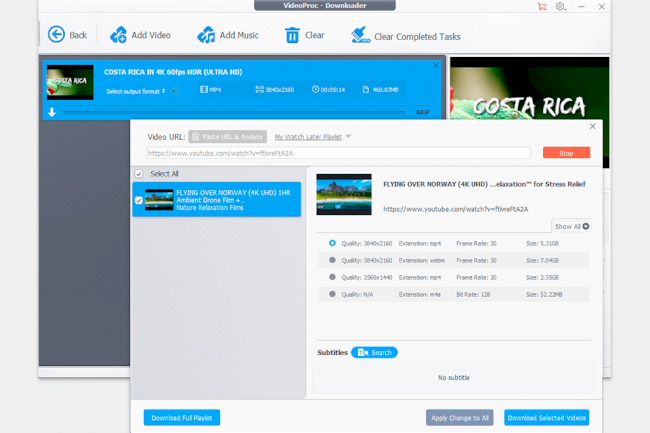650x433 pixels.
Task: Click the Download Full Playlist button
Action: [182, 418]
